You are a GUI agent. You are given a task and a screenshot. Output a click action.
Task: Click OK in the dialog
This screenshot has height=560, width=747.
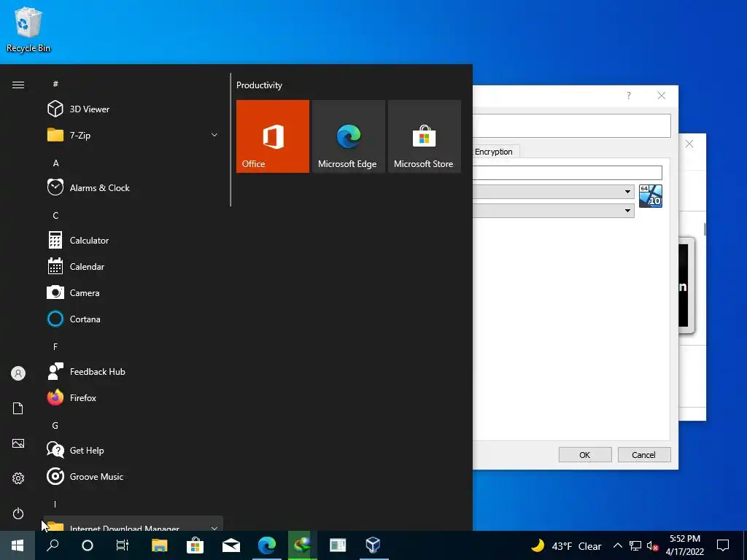(x=585, y=455)
